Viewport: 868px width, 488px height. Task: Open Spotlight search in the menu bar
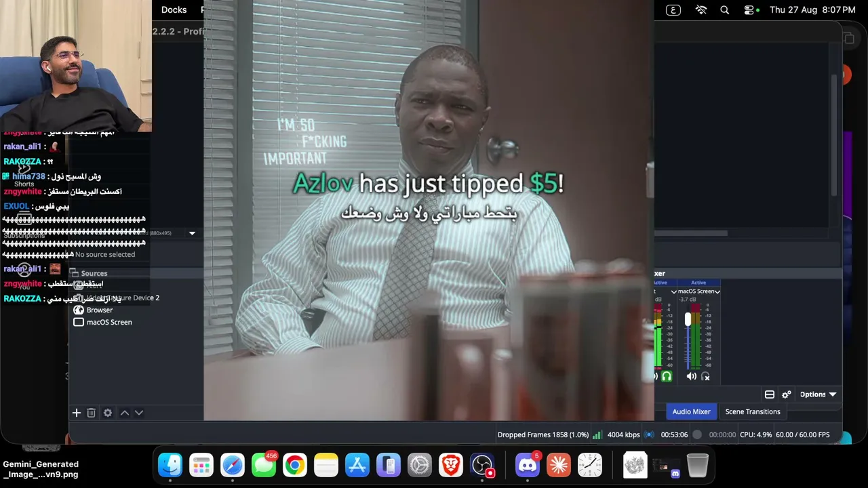tap(725, 10)
